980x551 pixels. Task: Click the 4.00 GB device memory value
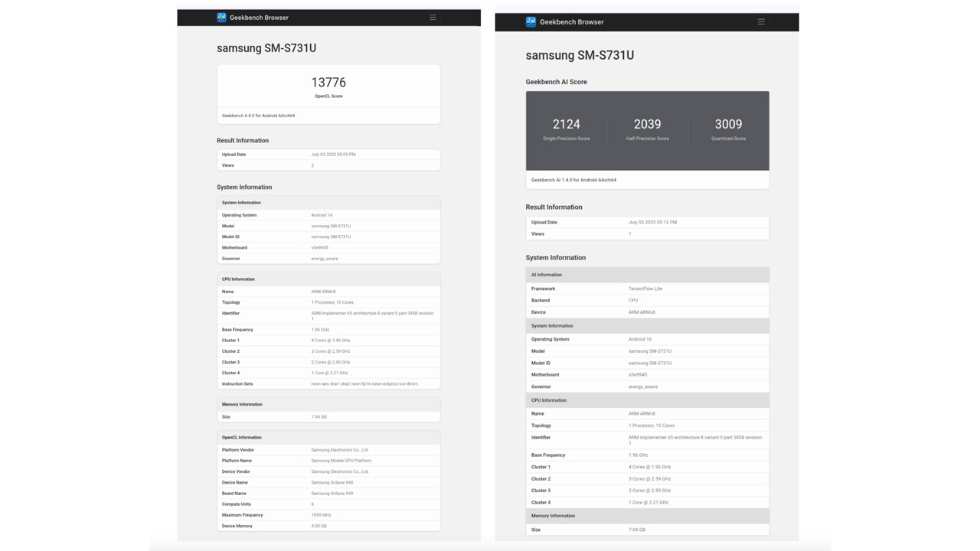coord(318,526)
